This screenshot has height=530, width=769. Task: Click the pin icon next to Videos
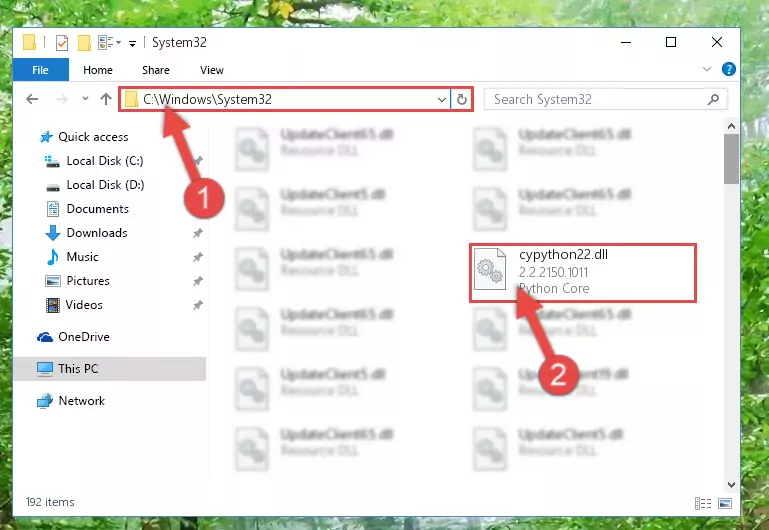198,305
